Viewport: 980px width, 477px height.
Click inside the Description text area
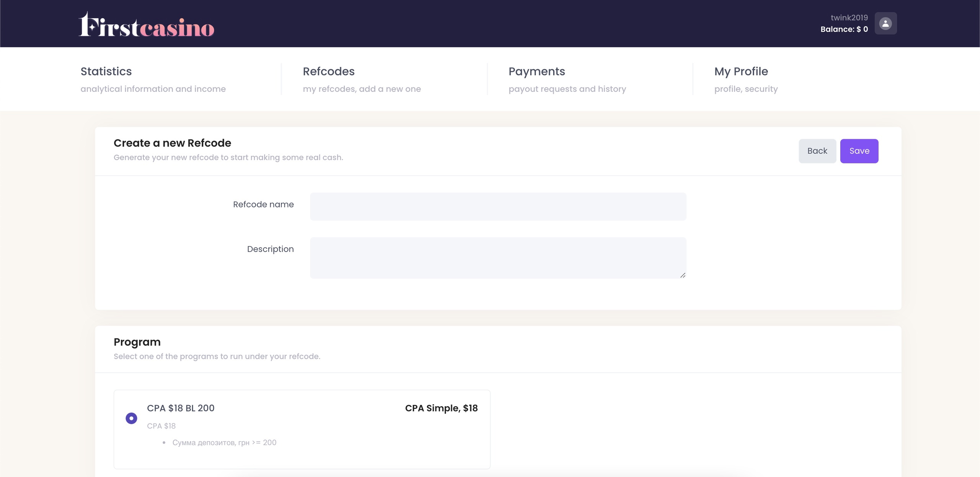point(498,257)
